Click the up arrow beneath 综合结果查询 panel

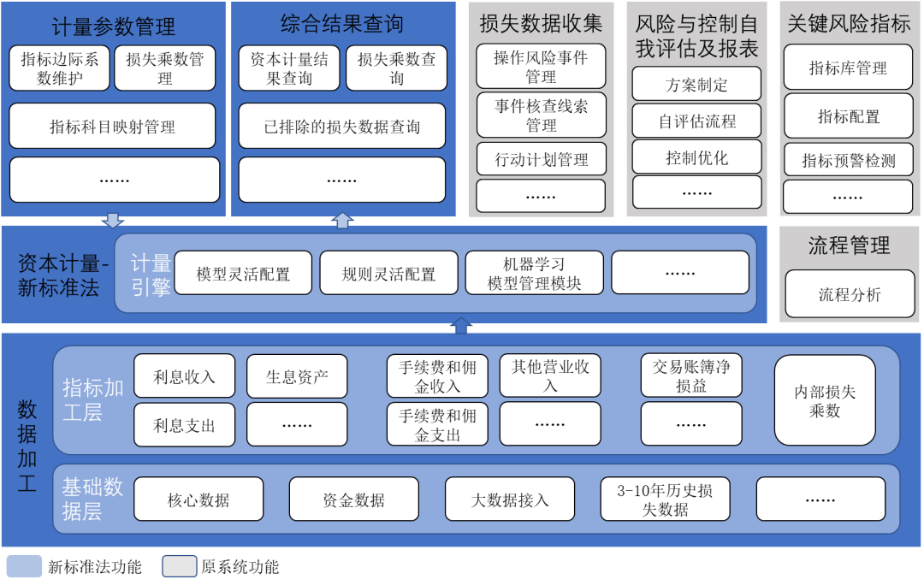[x=341, y=221]
